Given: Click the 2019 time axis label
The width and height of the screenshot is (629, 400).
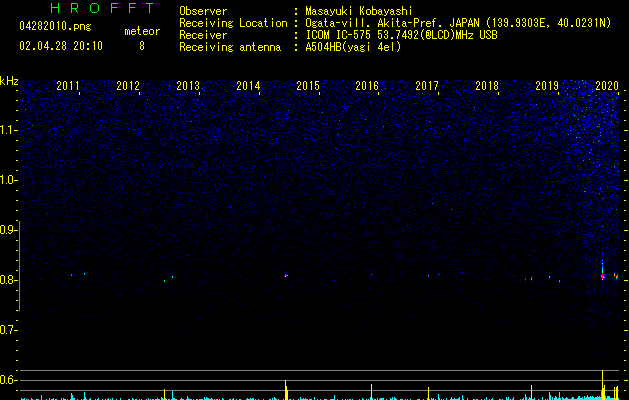Looking at the screenshot, I should (x=547, y=86).
